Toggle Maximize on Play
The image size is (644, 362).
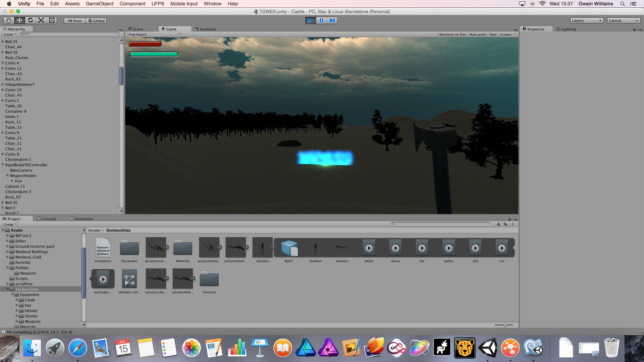(452, 35)
